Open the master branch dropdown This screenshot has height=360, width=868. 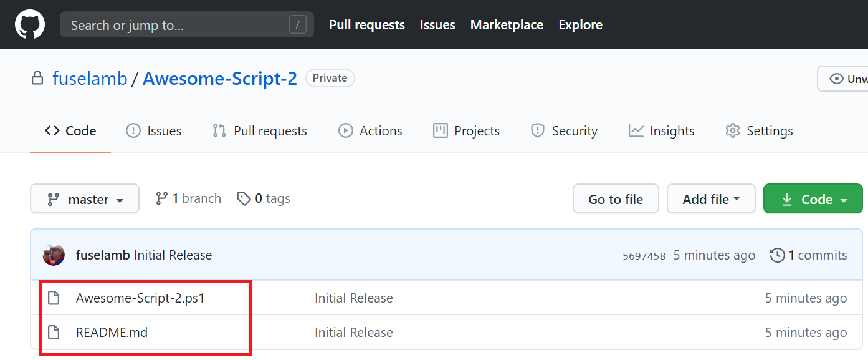pyautogui.click(x=85, y=198)
